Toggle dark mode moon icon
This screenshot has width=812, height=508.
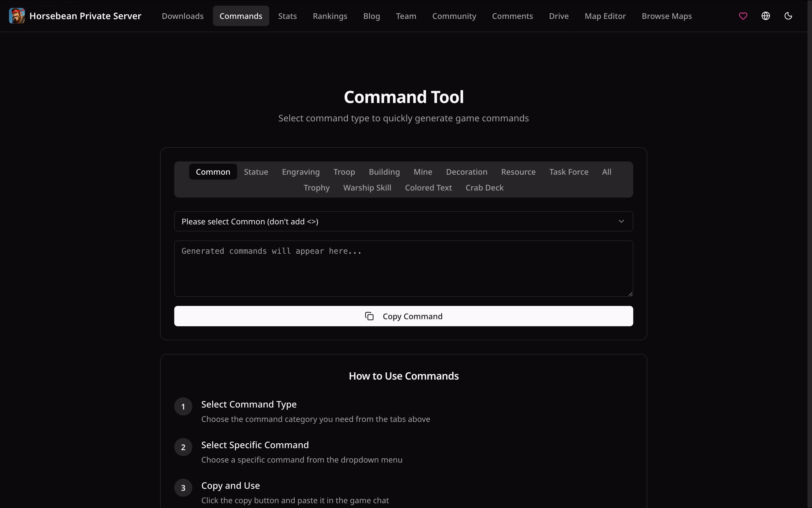pos(788,16)
